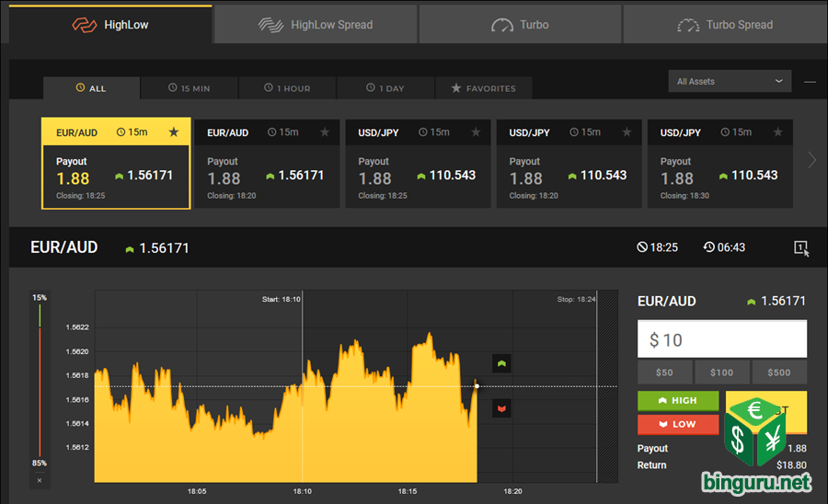Favorite the USD/JPY 18:20 card star
The height and width of the screenshot is (504, 828).
coord(627,132)
